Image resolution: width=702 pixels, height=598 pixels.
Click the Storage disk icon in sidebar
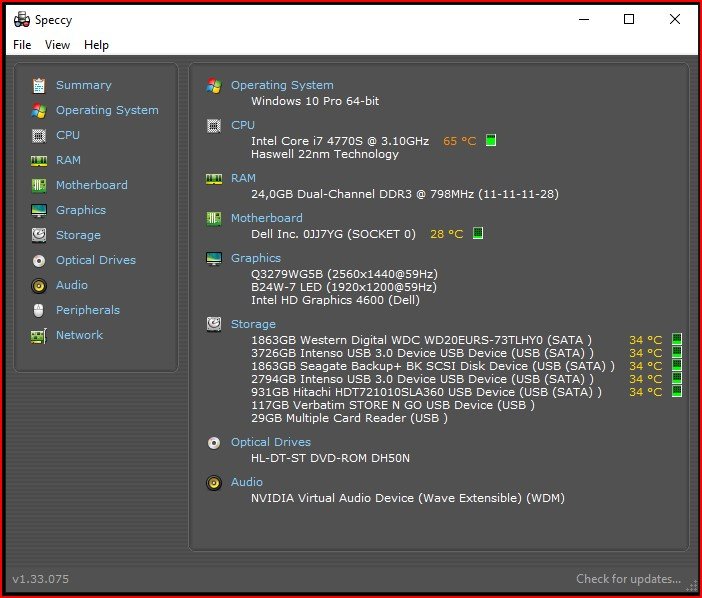(x=39, y=235)
